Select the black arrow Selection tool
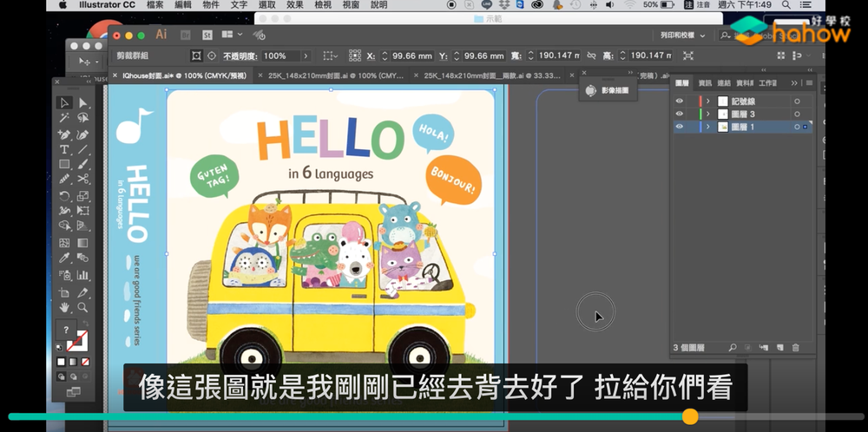 64,102
